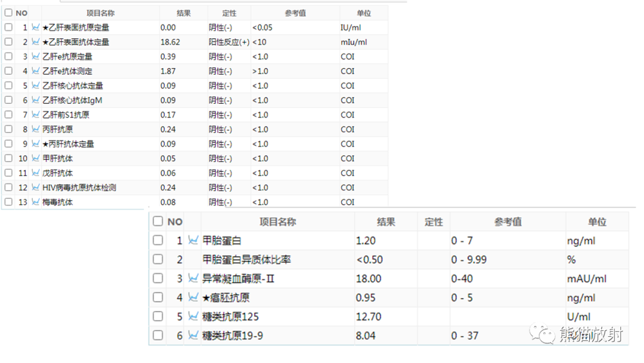644x363 pixels.
Task: Check the box for row 癌胚抗原
Action: point(157,297)
